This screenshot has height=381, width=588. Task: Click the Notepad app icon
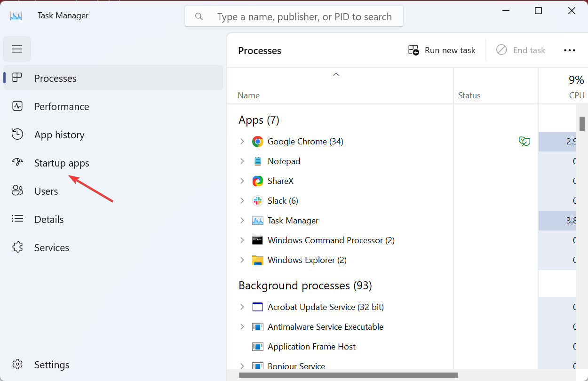[x=257, y=161]
